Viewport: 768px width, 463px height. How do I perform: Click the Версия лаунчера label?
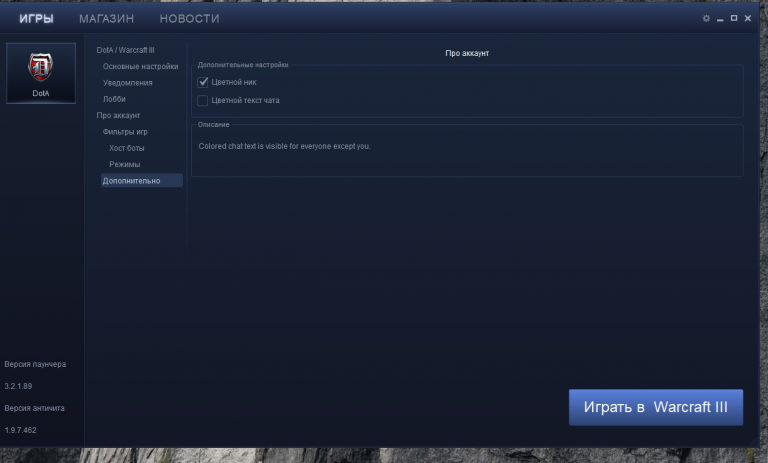[35, 364]
